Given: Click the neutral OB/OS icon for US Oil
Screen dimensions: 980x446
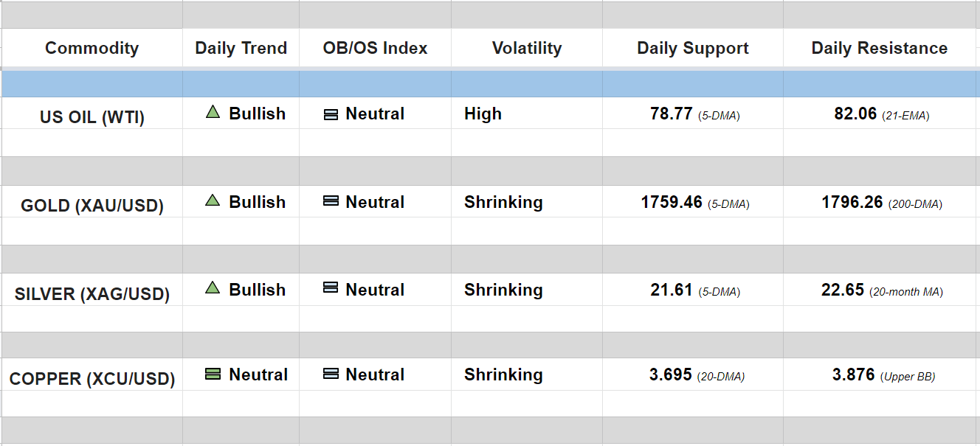Looking at the screenshot, I should coord(331,114).
